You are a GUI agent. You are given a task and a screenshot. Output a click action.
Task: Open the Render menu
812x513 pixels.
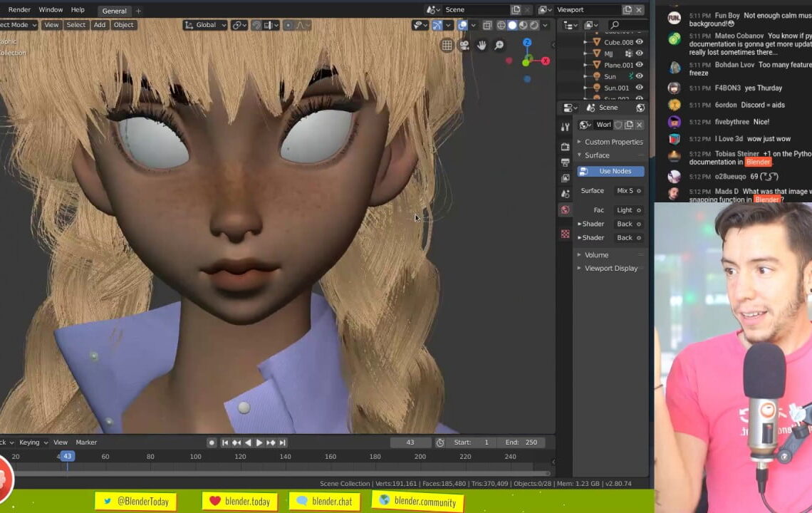click(x=19, y=9)
